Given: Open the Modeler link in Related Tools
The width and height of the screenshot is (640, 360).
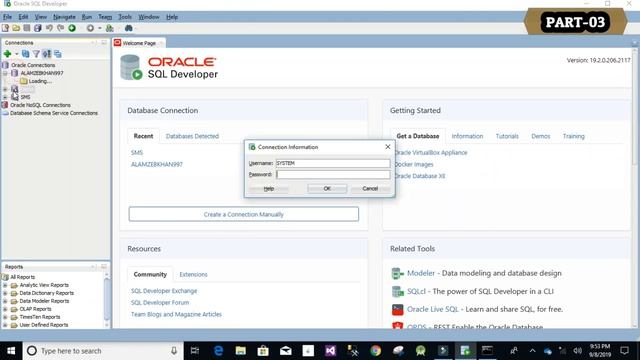Looking at the screenshot, I should 421,273.
